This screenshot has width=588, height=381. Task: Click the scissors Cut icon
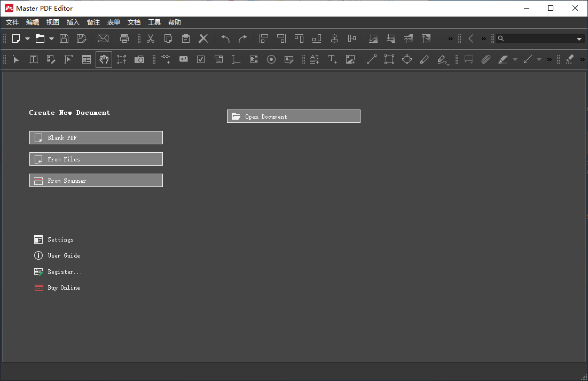click(x=151, y=38)
